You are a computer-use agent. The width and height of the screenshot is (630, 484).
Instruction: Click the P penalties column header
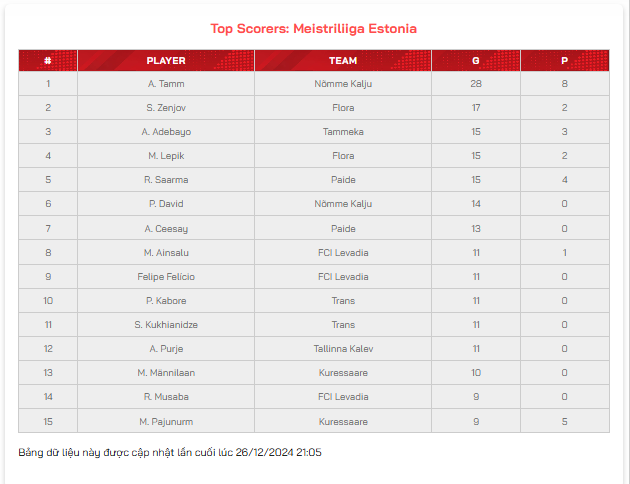click(565, 61)
